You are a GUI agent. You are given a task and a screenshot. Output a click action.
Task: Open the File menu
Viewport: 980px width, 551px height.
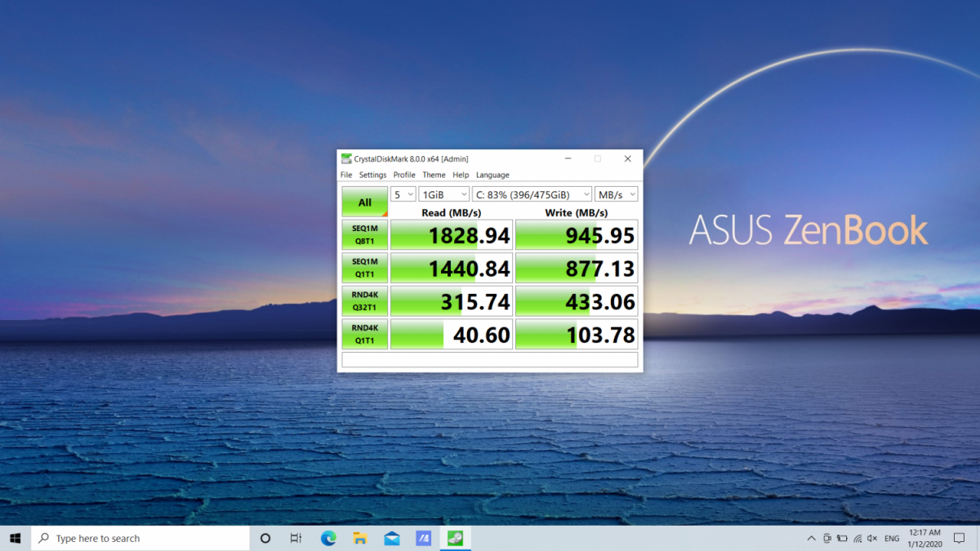click(346, 175)
